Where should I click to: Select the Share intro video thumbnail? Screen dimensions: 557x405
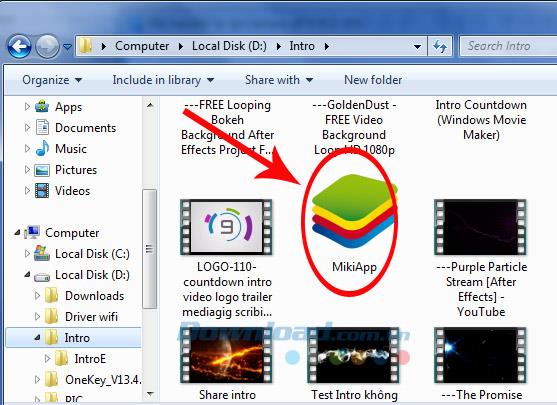pos(226,355)
